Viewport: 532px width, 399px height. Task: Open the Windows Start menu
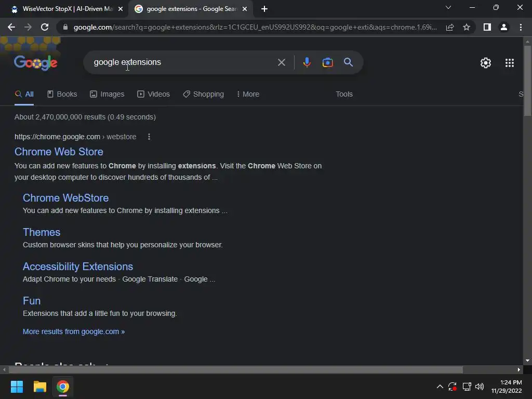coord(17,387)
